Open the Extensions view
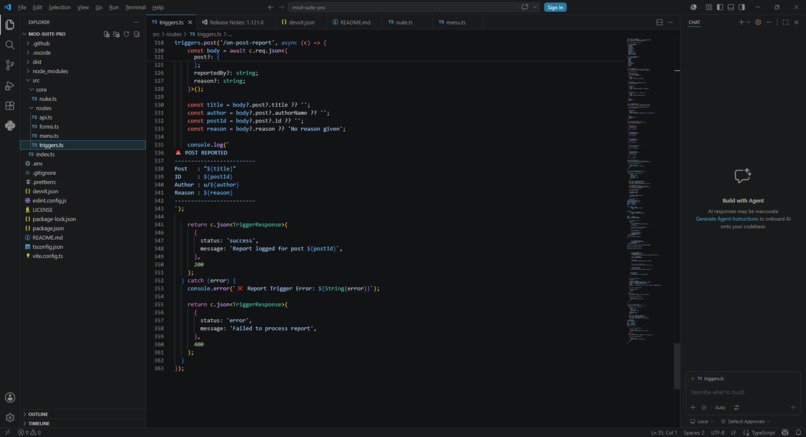This screenshot has width=806, height=437. 10,106
